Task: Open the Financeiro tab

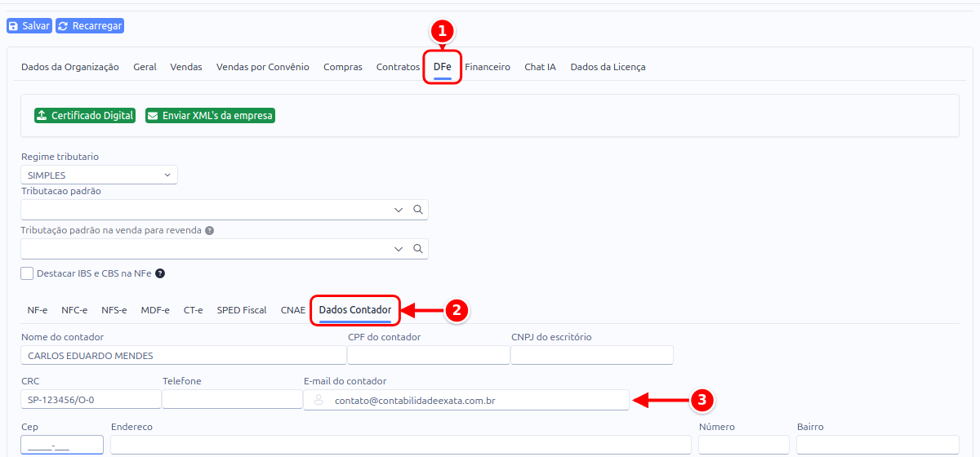Action: pos(488,67)
